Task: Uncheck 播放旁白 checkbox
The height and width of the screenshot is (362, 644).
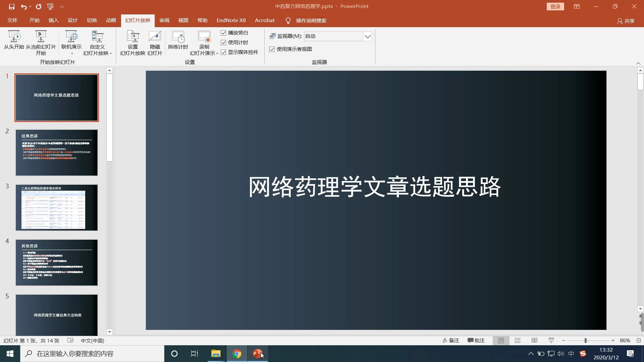Action: (x=224, y=33)
